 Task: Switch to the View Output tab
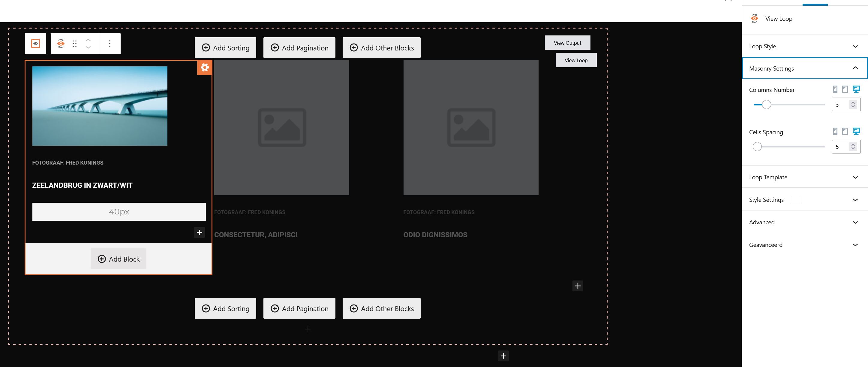pyautogui.click(x=567, y=43)
